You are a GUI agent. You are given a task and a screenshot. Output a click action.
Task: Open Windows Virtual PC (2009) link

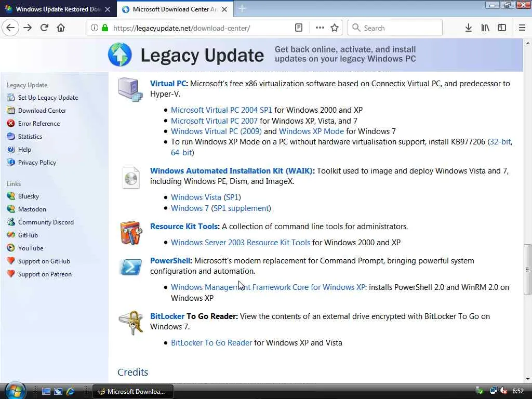[216, 131]
